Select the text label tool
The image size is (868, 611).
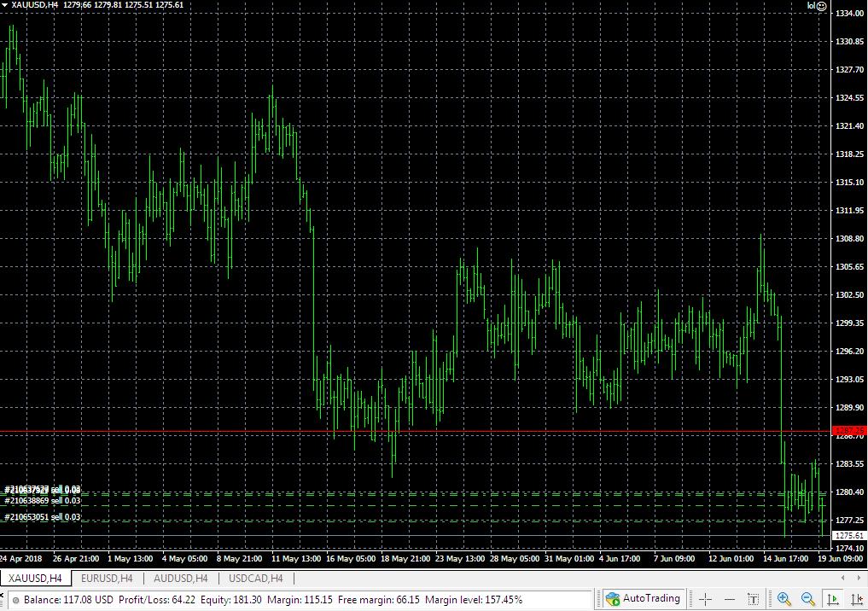pyautogui.click(x=754, y=599)
